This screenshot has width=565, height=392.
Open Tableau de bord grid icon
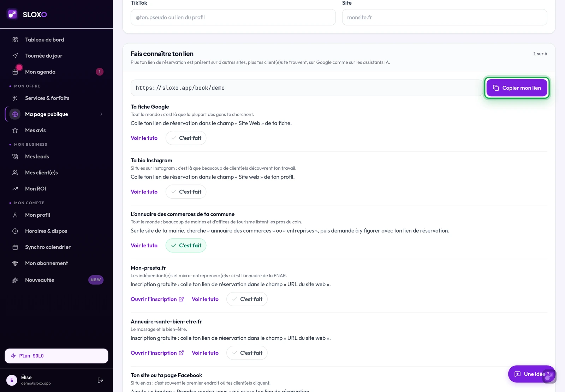click(x=15, y=40)
